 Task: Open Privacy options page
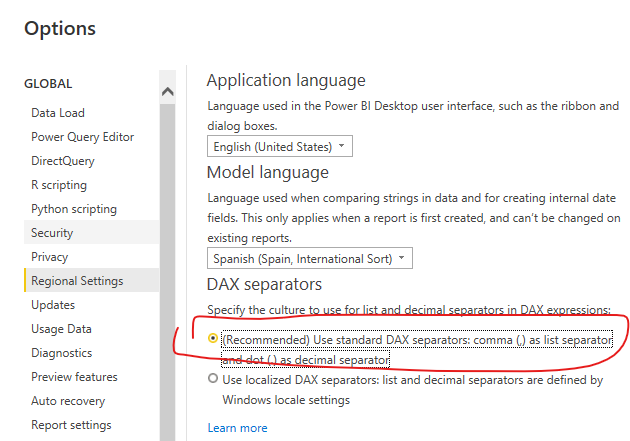(49, 257)
